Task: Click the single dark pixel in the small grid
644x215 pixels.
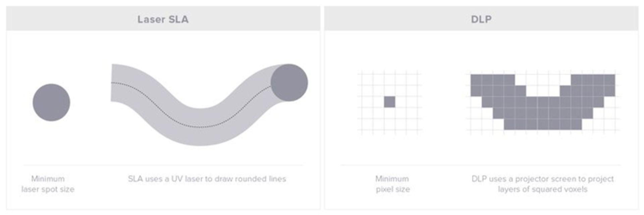Action: point(389,102)
